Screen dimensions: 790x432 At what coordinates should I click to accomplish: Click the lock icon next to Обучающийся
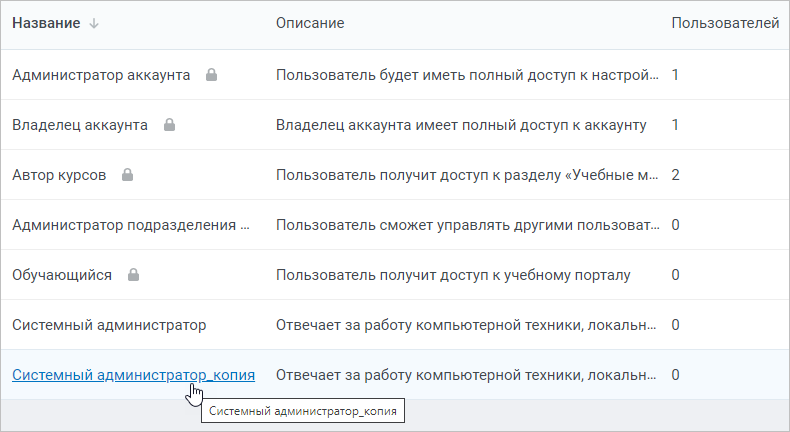tap(133, 275)
